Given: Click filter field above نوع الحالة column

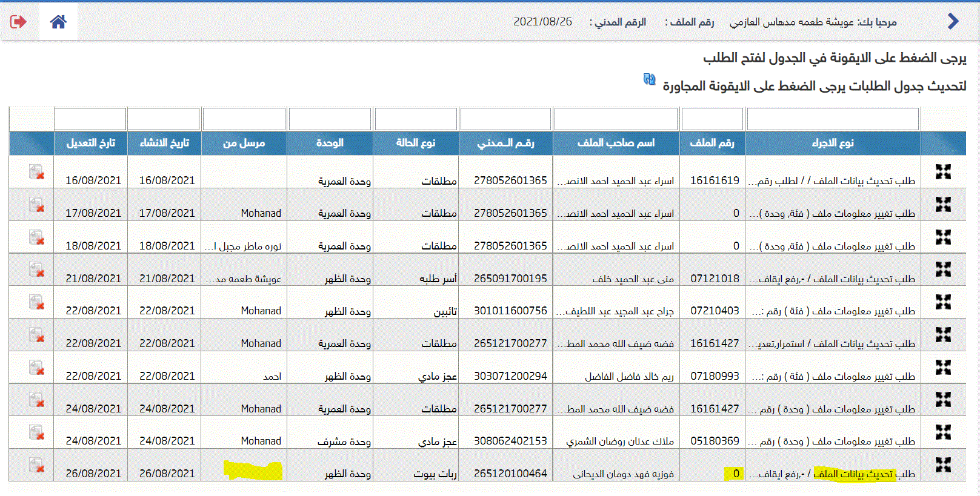Looking at the screenshot, I should [x=416, y=119].
